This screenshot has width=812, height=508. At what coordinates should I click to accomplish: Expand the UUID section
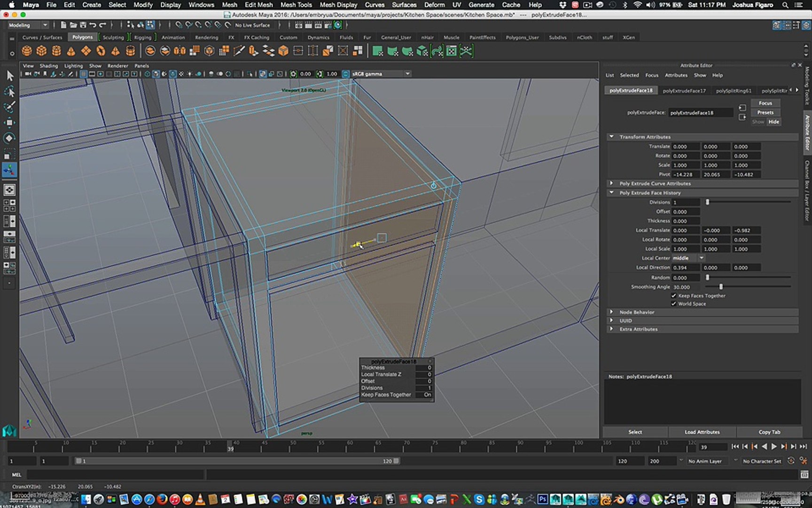(611, 321)
